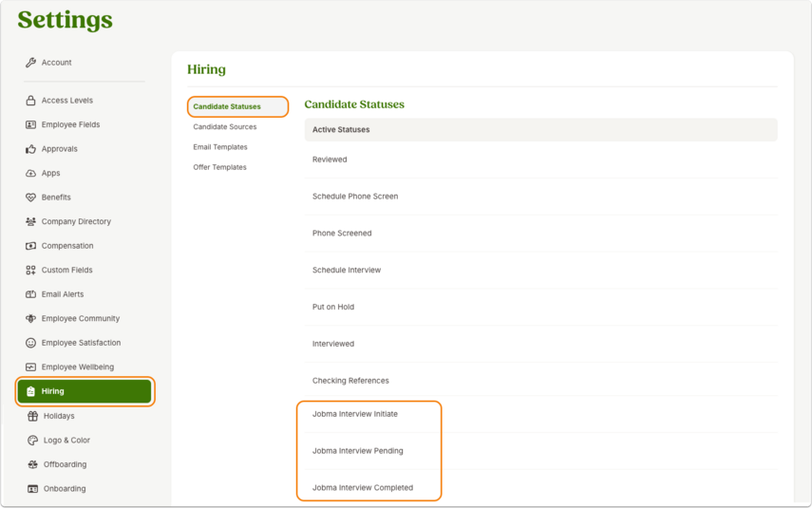Open Onboarding settings
Viewport: 812px width, 508px height.
tap(65, 489)
